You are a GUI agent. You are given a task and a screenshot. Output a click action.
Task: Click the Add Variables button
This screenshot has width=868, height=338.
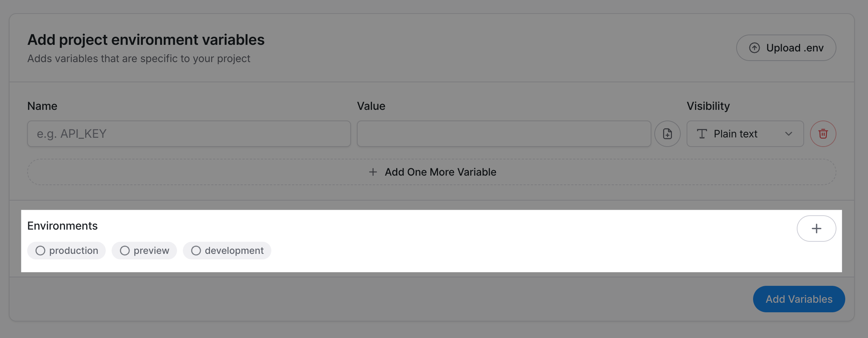pyautogui.click(x=799, y=299)
